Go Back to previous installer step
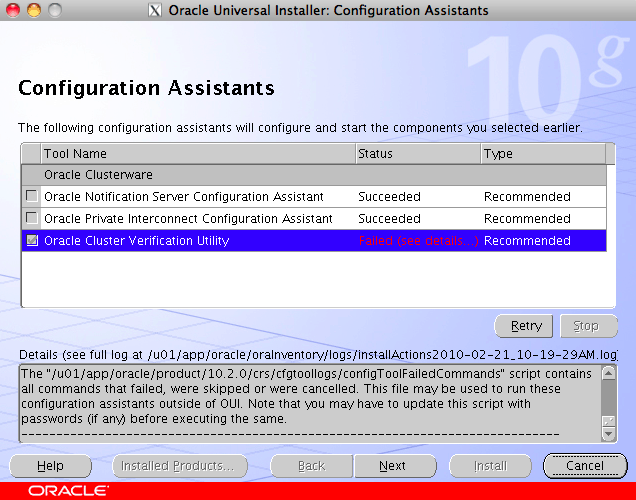636x500 pixels. [311, 466]
